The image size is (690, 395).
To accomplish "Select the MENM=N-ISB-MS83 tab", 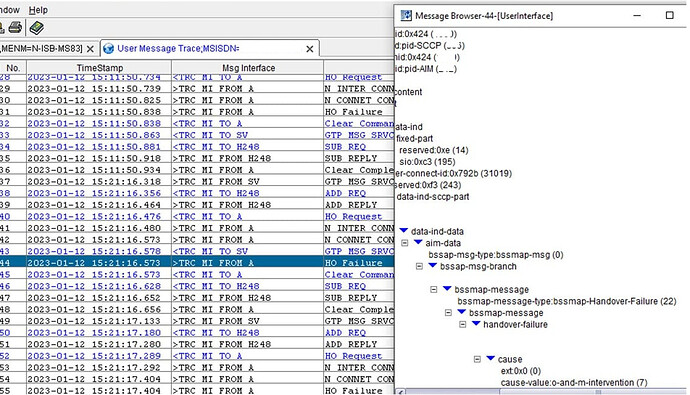I will (42, 48).
